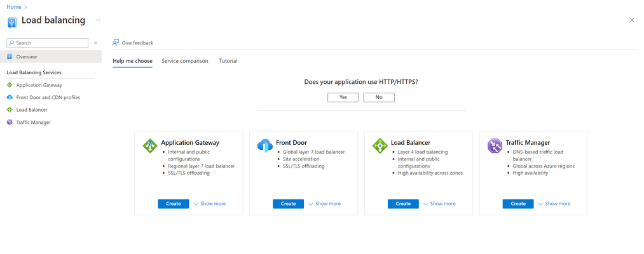Screen dimensions: 644x254
Task: Open Traffic Manager from sidebar
Action: [34, 123]
